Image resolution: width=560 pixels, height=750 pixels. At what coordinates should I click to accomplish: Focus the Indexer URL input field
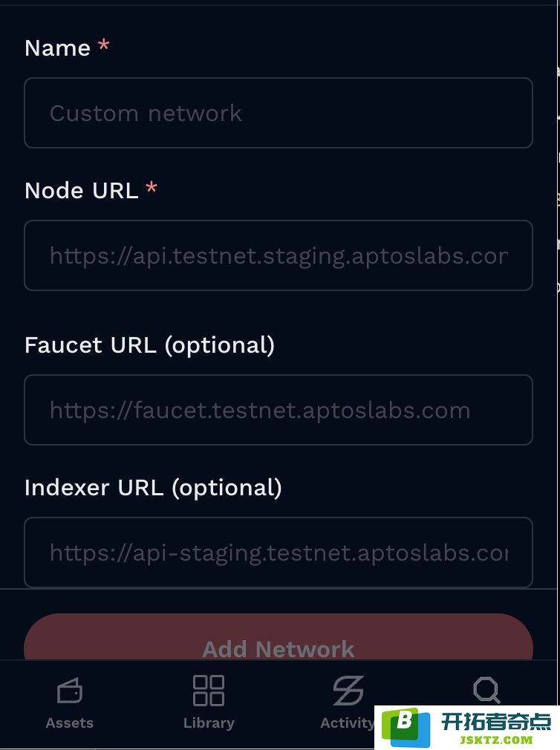click(279, 552)
